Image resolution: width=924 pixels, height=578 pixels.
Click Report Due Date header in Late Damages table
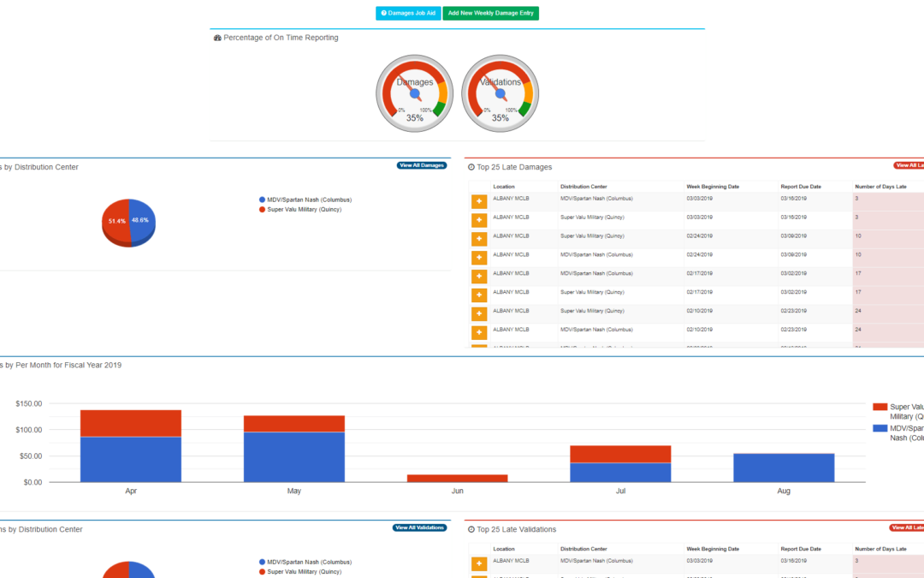point(801,187)
